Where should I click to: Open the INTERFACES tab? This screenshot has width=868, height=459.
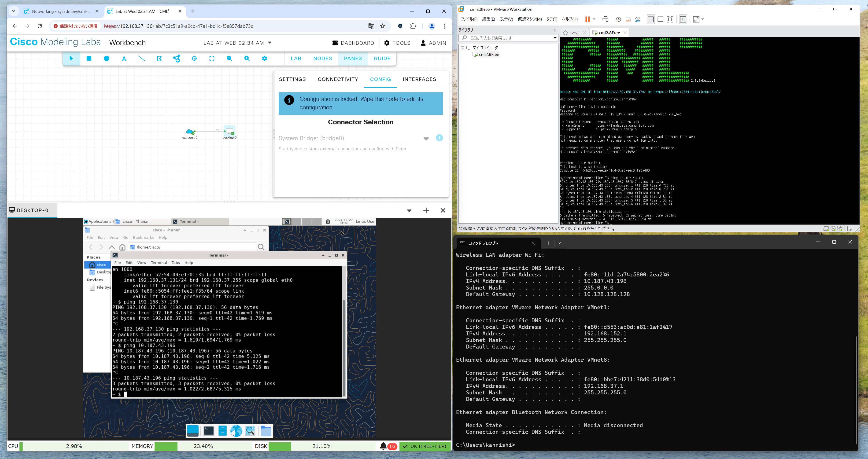pos(420,79)
